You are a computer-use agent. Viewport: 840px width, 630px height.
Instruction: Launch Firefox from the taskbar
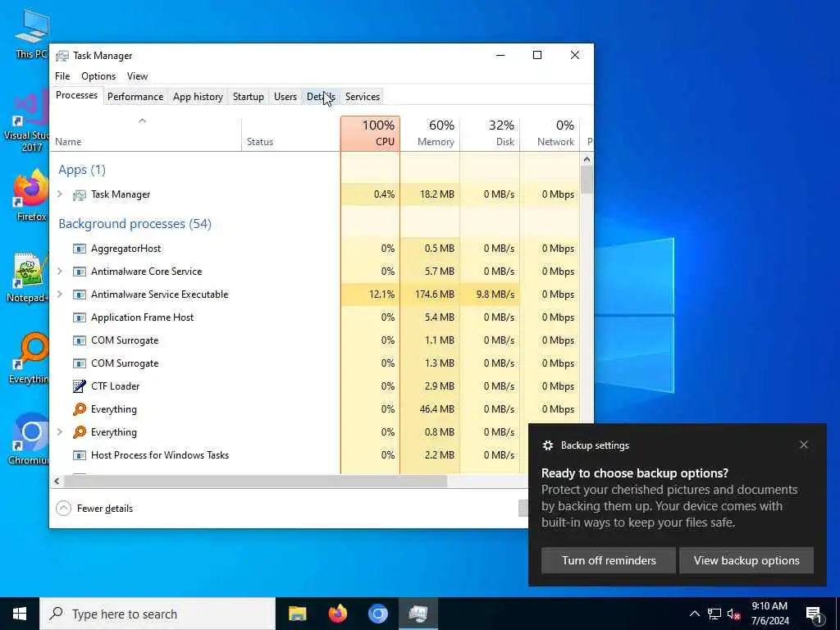point(337,614)
